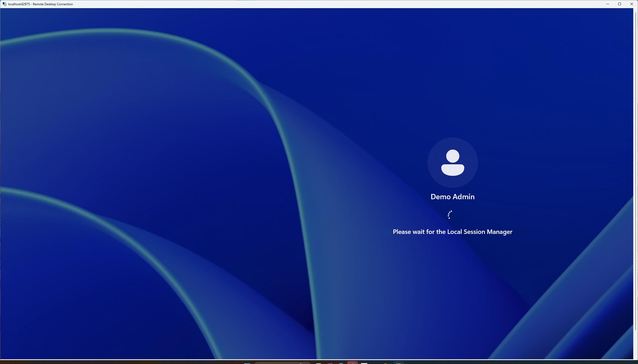
Task: Maximize the Remote Desktop window
Action: pyautogui.click(x=620, y=4)
